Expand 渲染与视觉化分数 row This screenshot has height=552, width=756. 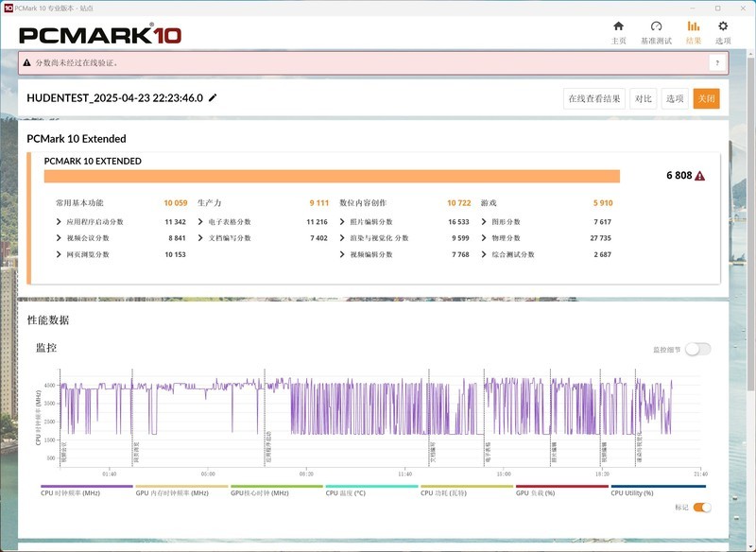pos(342,238)
